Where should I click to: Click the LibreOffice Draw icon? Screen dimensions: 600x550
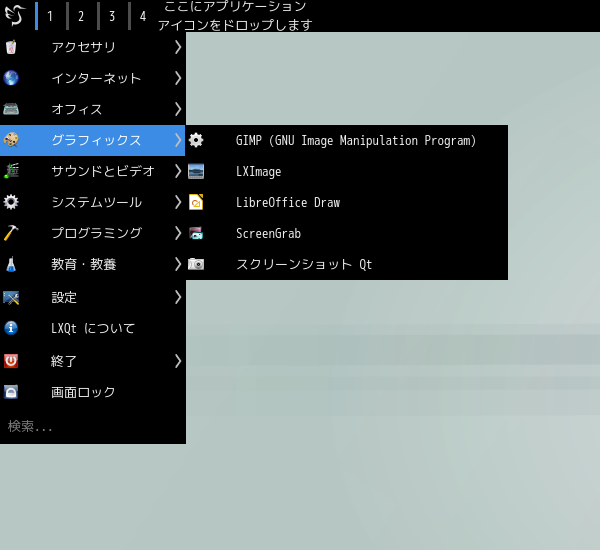[196, 202]
